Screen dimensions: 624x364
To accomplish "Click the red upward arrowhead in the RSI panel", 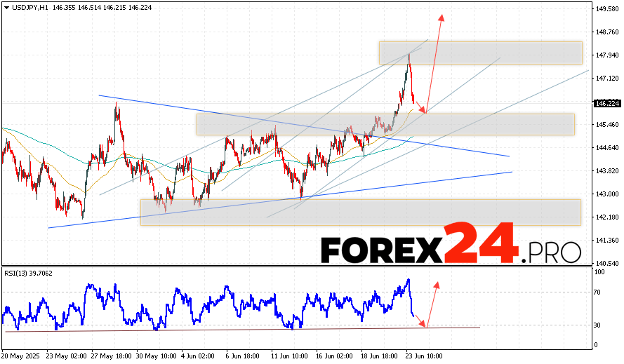I will (x=437, y=284).
